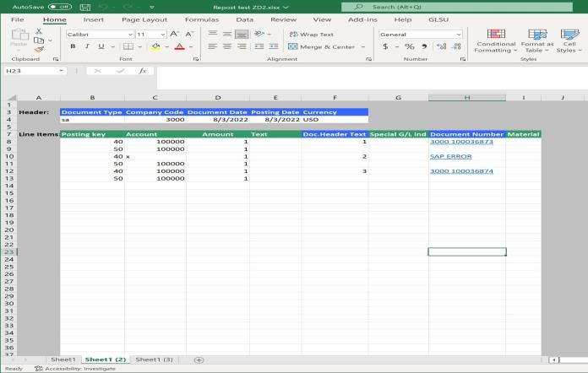Open link 3000 100036873
The height and width of the screenshot is (373, 588).
[461, 142]
